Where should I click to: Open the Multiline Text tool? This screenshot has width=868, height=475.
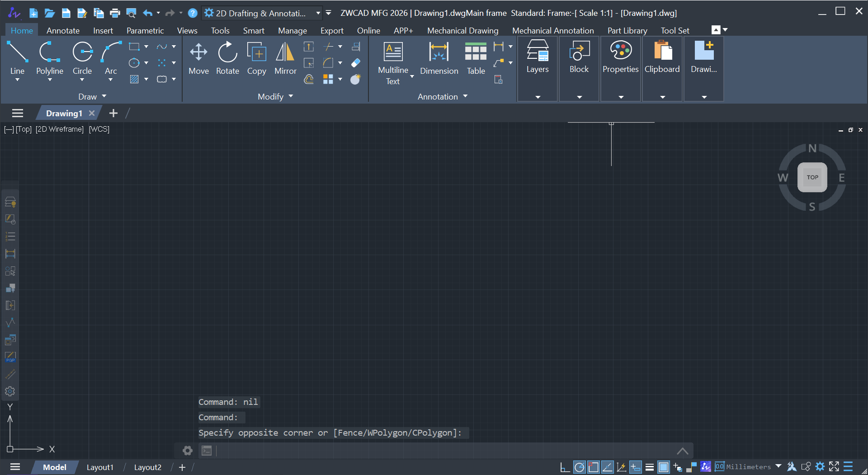(x=393, y=63)
